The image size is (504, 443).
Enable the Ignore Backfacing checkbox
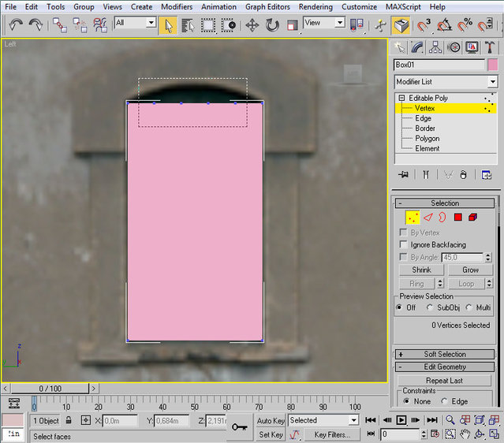[x=404, y=245]
